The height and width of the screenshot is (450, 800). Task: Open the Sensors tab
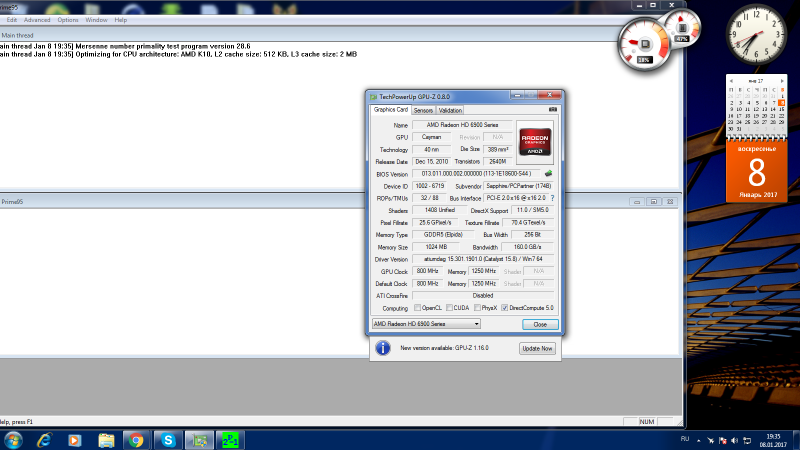[423, 110]
